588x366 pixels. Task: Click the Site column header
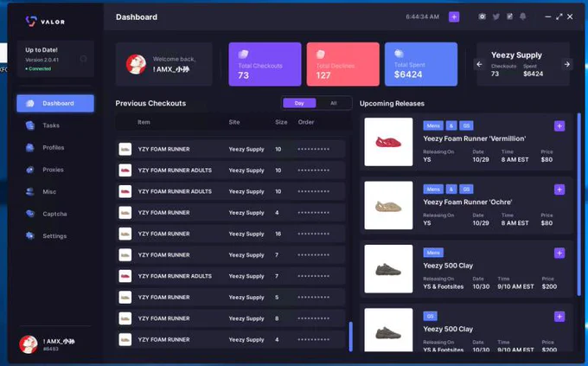tap(234, 122)
